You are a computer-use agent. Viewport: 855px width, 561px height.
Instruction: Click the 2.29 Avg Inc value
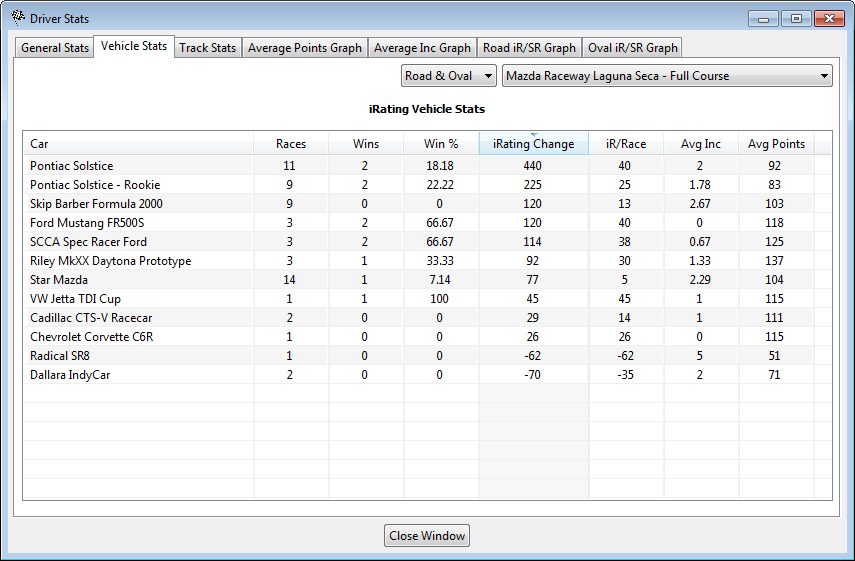(700, 280)
